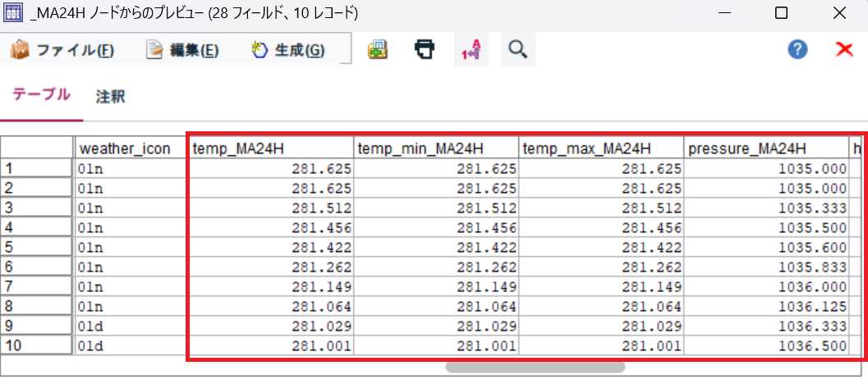Minimize the preview window

pyautogui.click(x=726, y=13)
